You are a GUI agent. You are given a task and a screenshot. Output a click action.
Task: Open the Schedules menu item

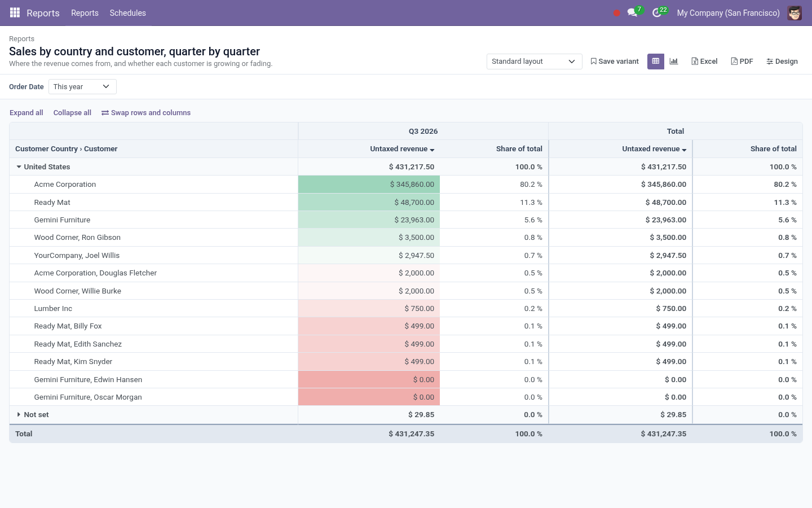[x=128, y=13]
